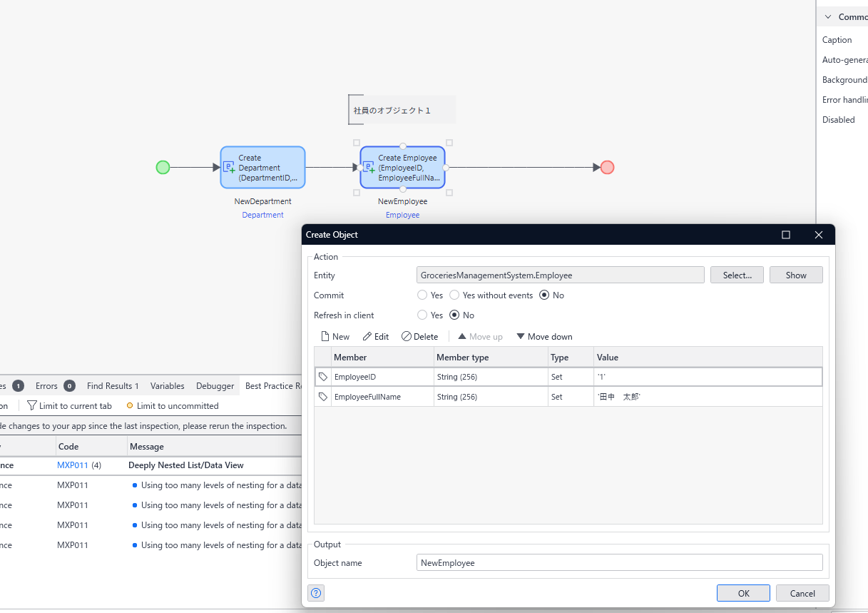Image resolution: width=868 pixels, height=613 pixels.
Task: Open the MXP011 code link
Action: 73,465
